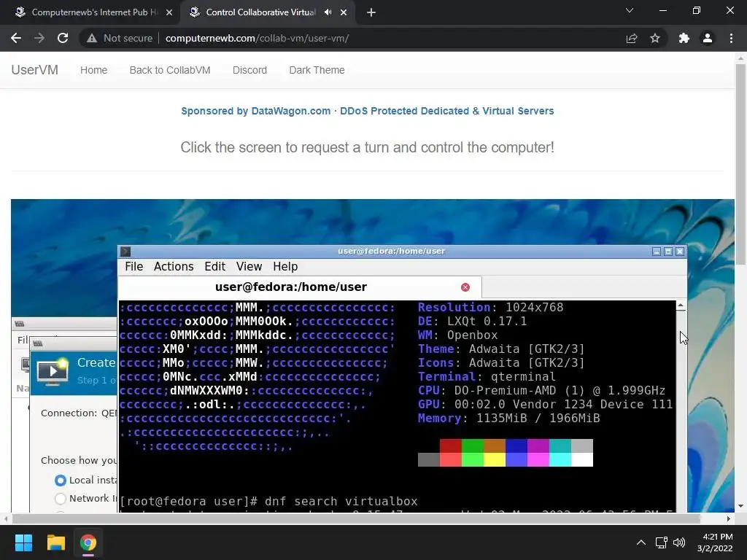Click the Not secure warning icon
The height and width of the screenshot is (560, 747).
tap(92, 38)
